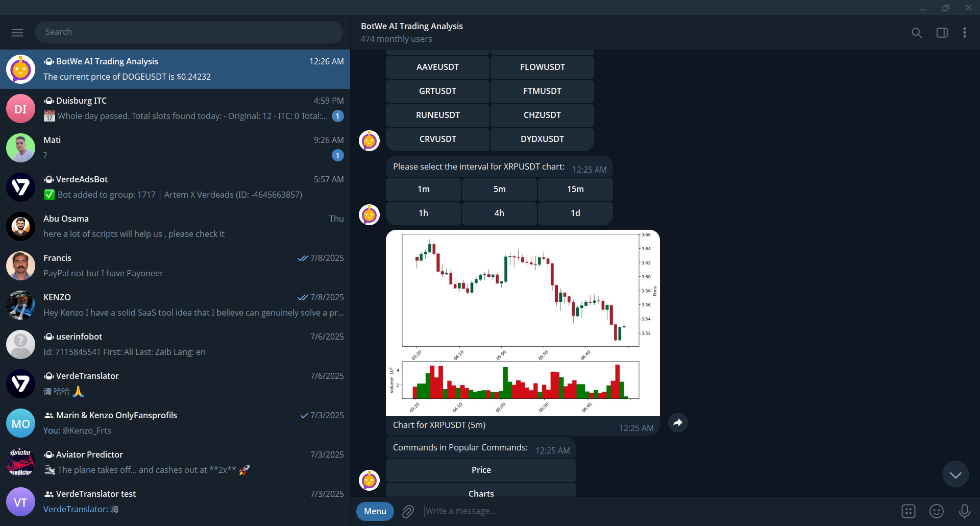Image resolution: width=980 pixels, height=526 pixels.
Task: Click '474 monthly users' subtitle
Action: pos(397,39)
